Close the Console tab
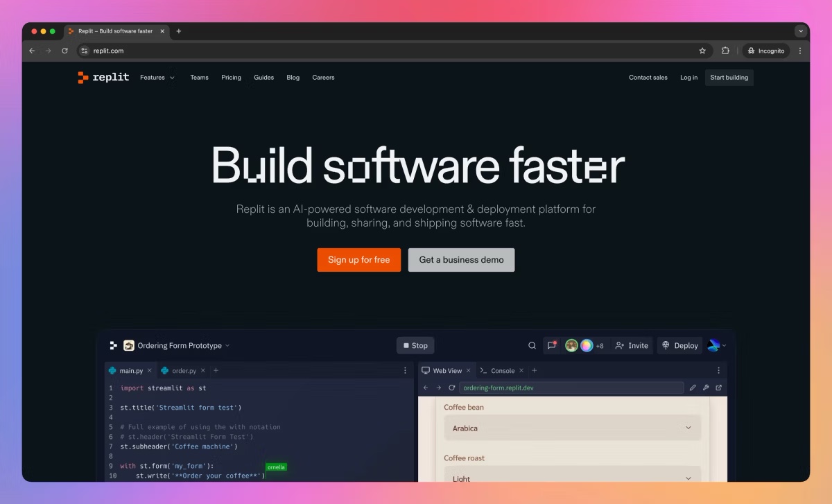 click(x=521, y=371)
